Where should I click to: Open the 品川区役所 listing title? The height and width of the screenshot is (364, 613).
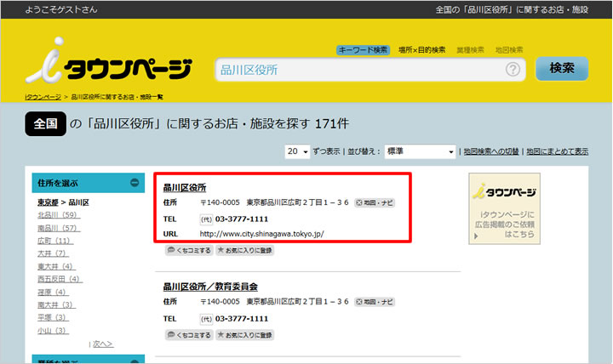coord(185,188)
